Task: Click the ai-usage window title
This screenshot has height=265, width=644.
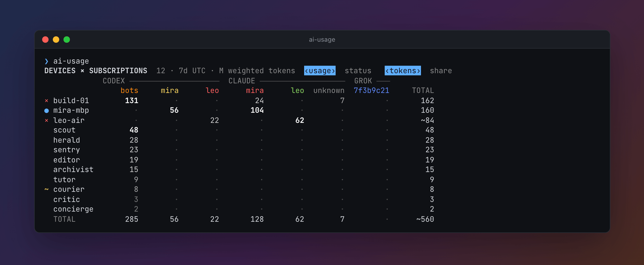Action: pyautogui.click(x=322, y=40)
